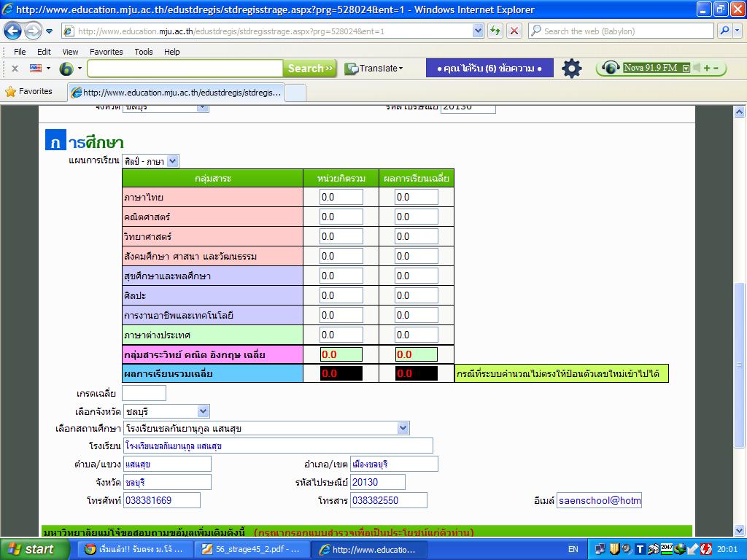Expand the แผนการเรียน study plan dropdown

click(x=172, y=161)
